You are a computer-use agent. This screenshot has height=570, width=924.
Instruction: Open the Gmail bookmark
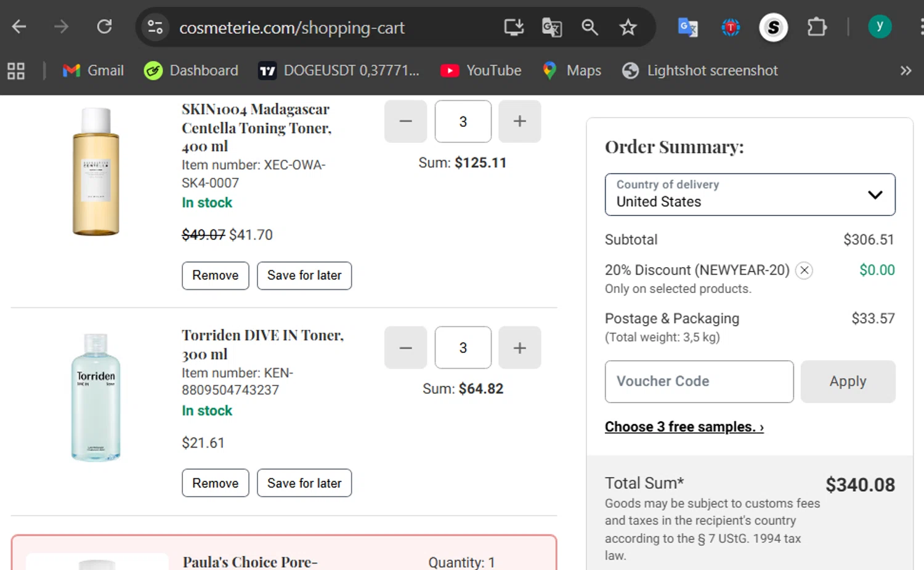93,71
